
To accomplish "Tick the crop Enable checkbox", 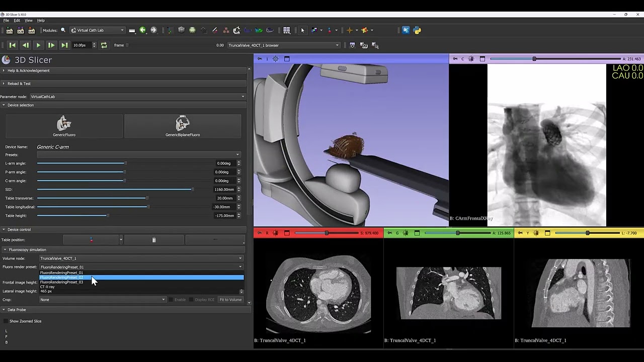I will tap(171, 300).
